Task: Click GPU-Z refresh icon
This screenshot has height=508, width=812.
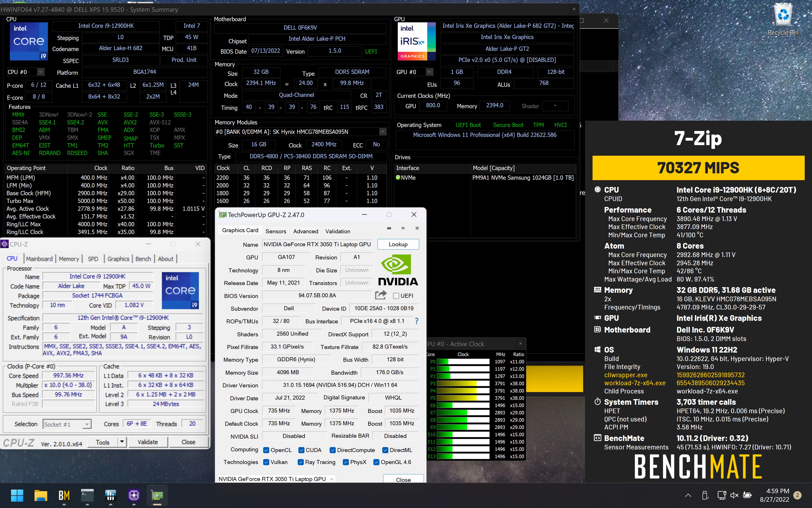Action: (403, 228)
